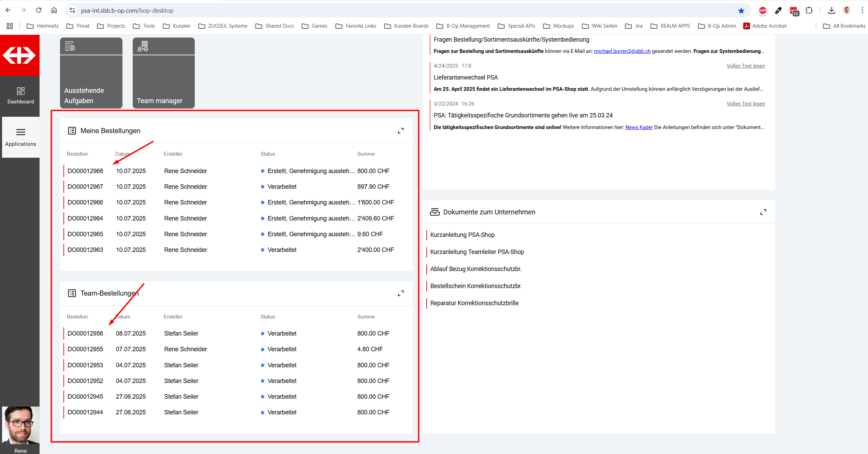
Task: Expand the Team-Bestellungen panel
Action: [401, 293]
